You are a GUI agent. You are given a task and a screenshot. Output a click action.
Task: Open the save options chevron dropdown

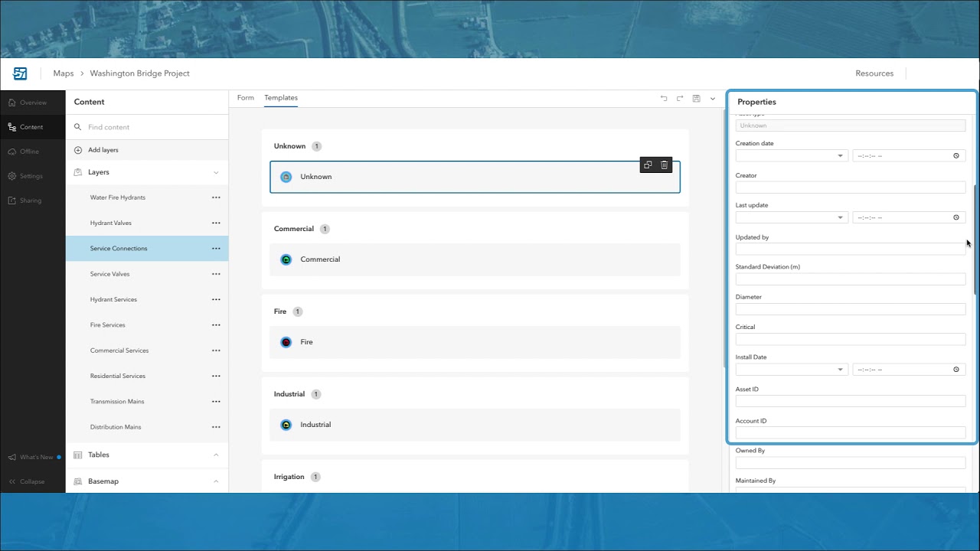(x=713, y=99)
